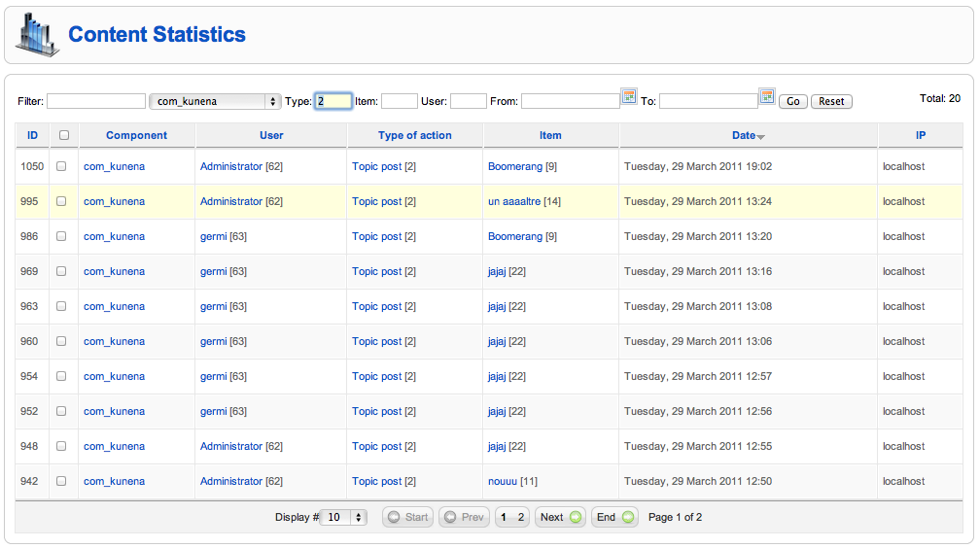Go to the Next page
The height and width of the screenshot is (548, 980).
coord(560,517)
